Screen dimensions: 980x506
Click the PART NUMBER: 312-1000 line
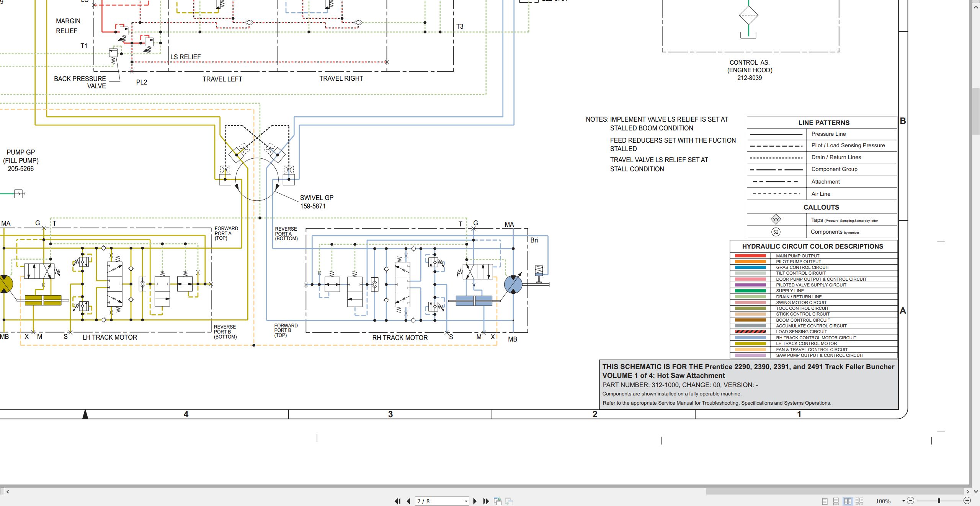point(680,385)
